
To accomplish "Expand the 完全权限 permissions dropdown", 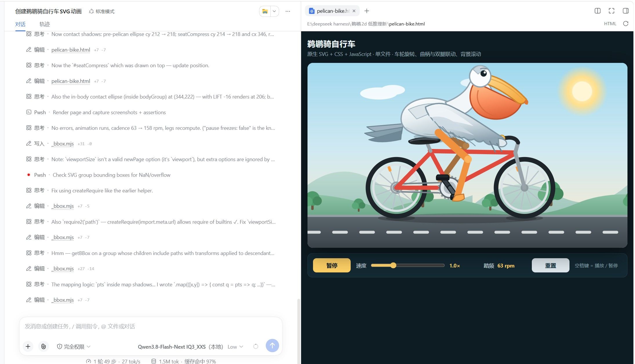I will tap(74, 347).
